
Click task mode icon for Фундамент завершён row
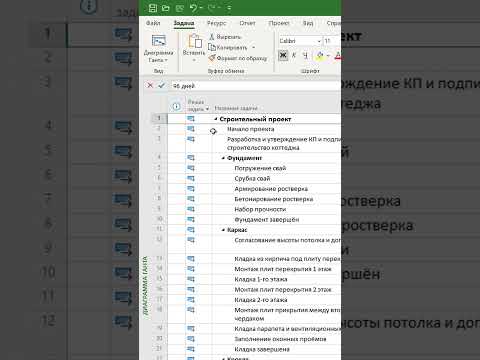191,220
